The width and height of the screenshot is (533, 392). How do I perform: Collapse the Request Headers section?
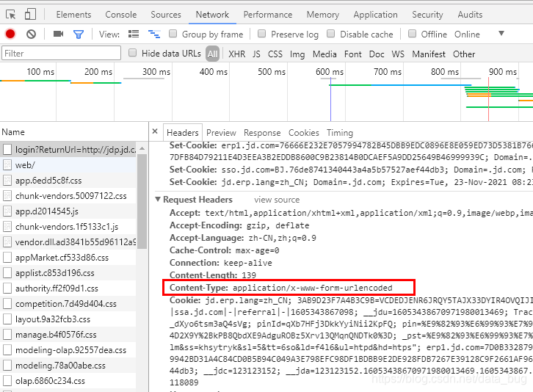[158, 199]
